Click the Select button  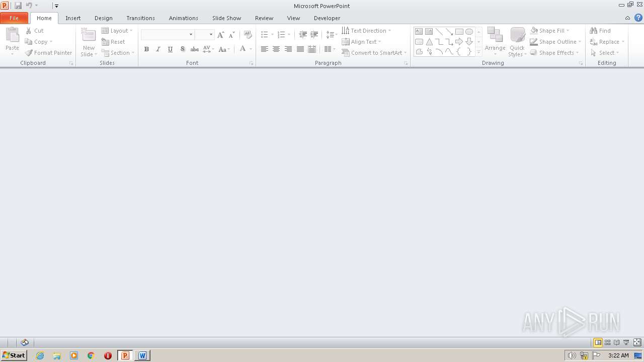pyautogui.click(x=604, y=53)
